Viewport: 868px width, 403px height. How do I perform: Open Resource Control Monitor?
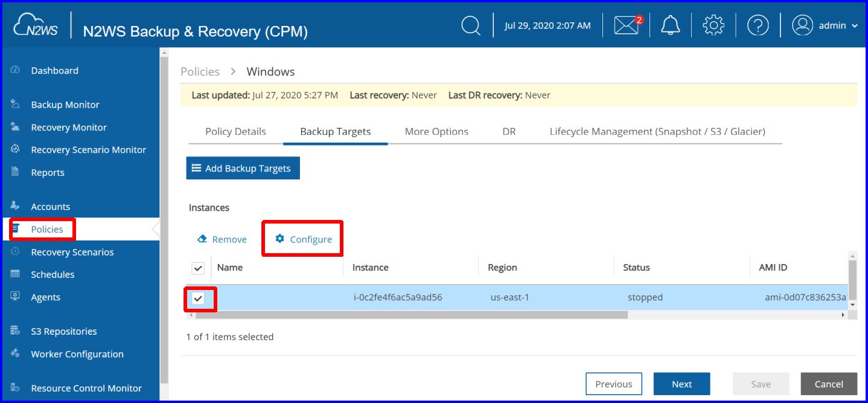pyautogui.click(x=86, y=388)
